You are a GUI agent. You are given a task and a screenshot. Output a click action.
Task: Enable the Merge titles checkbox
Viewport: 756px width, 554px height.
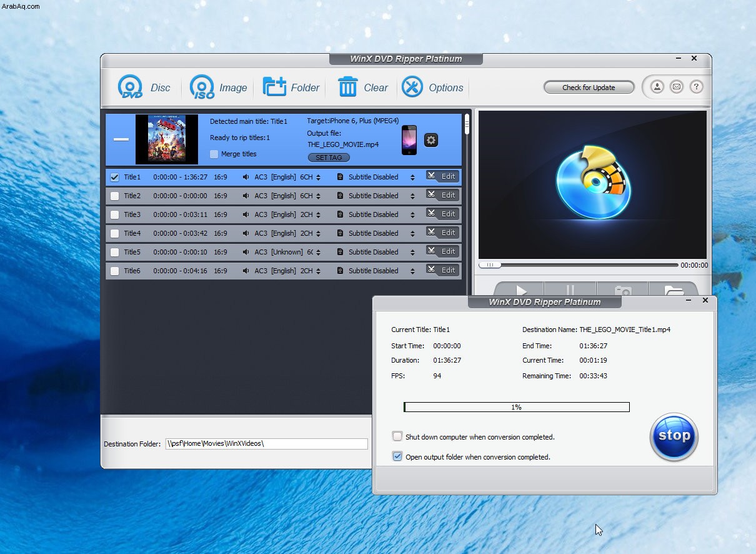click(214, 154)
